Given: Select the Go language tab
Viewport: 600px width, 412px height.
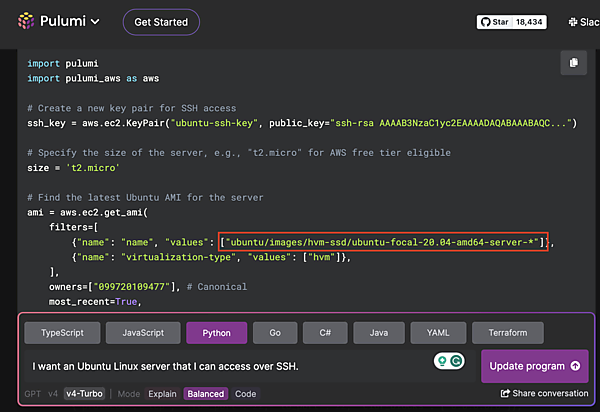Looking at the screenshot, I should tap(274, 333).
